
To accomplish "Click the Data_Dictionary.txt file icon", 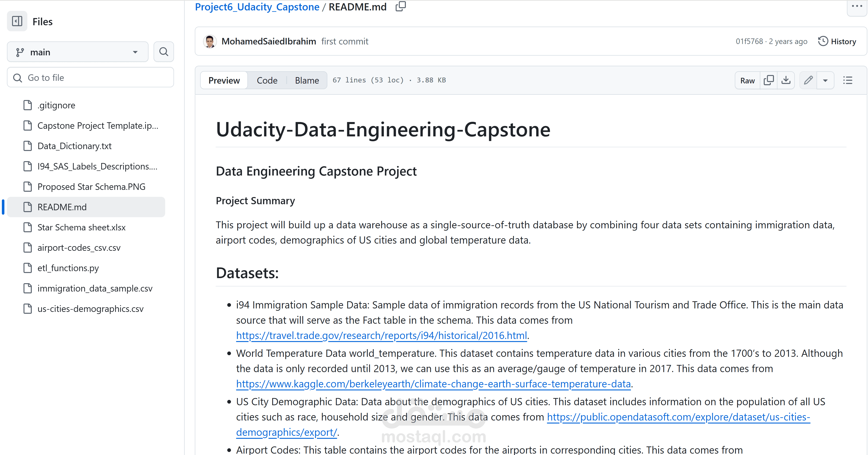I will pyautogui.click(x=28, y=146).
